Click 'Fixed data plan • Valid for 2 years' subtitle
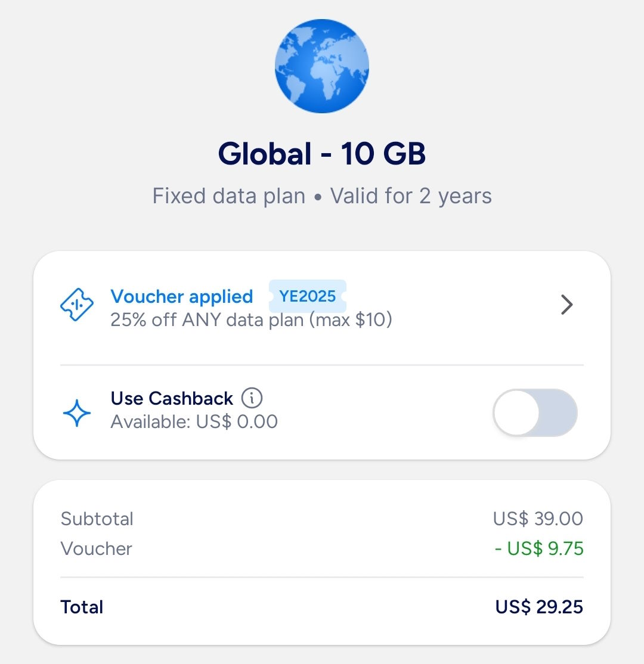 tap(322, 196)
